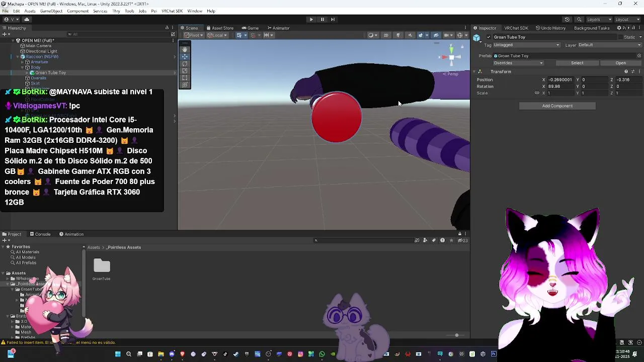
Task: Lock the Hierarchy panel
Action: [167, 28]
